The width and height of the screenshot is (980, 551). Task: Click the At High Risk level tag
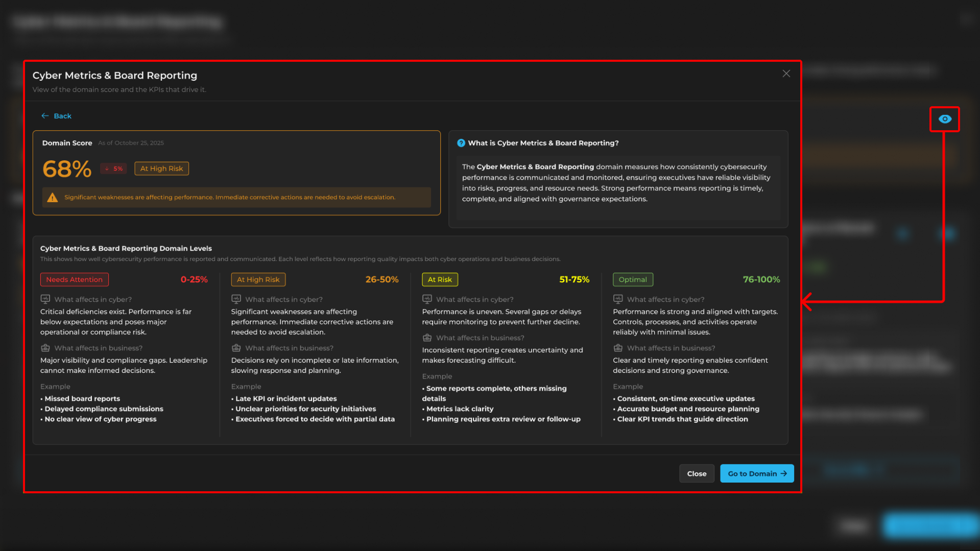pos(258,279)
